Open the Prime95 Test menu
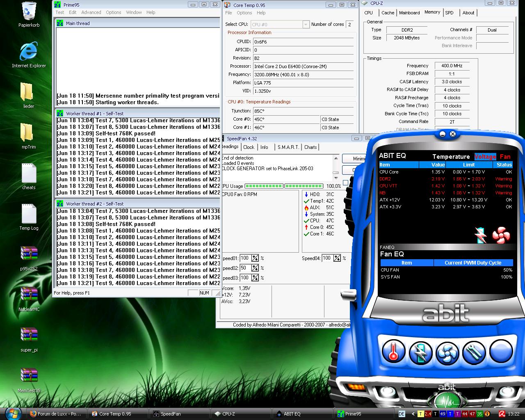Image resolution: width=525 pixels, height=420 pixels. click(x=60, y=12)
